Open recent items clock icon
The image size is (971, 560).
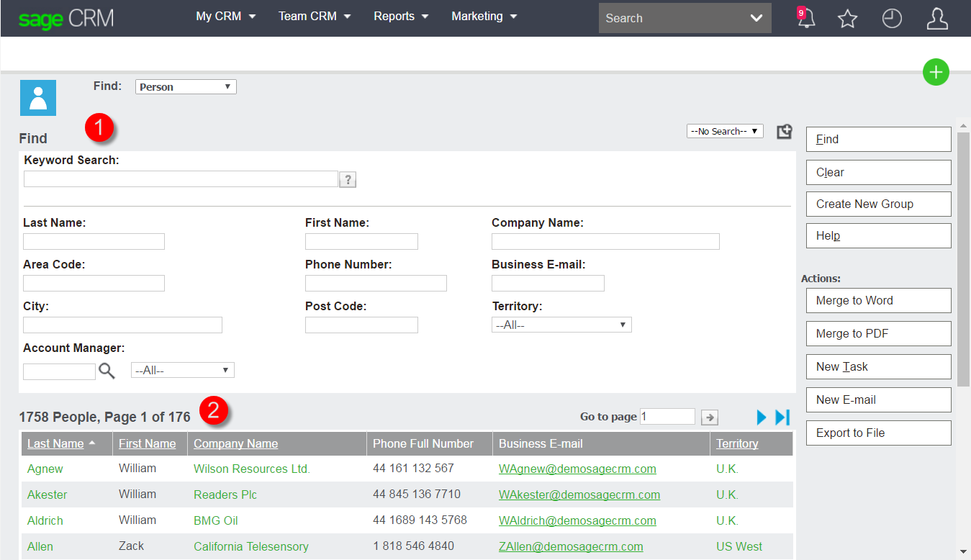892,19
